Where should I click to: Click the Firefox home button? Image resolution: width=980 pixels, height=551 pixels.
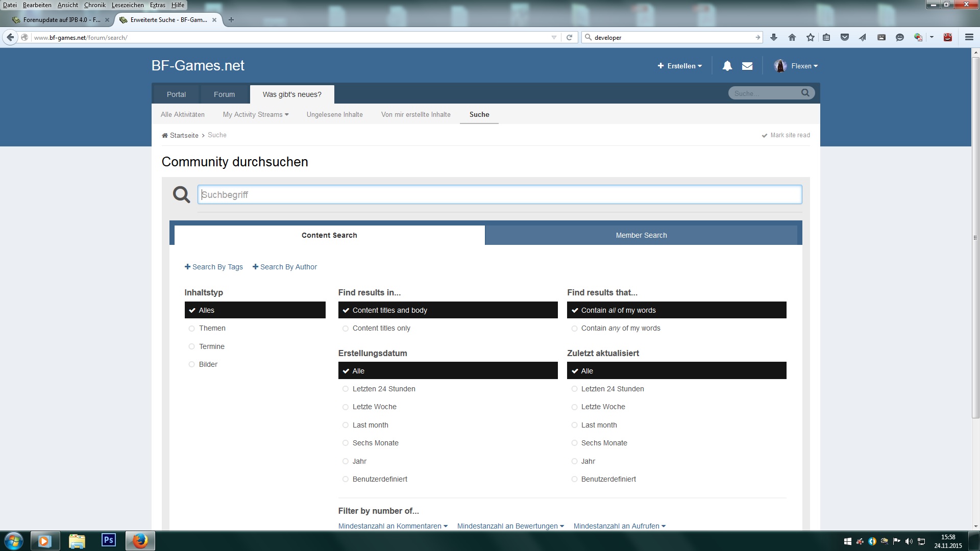pyautogui.click(x=792, y=37)
